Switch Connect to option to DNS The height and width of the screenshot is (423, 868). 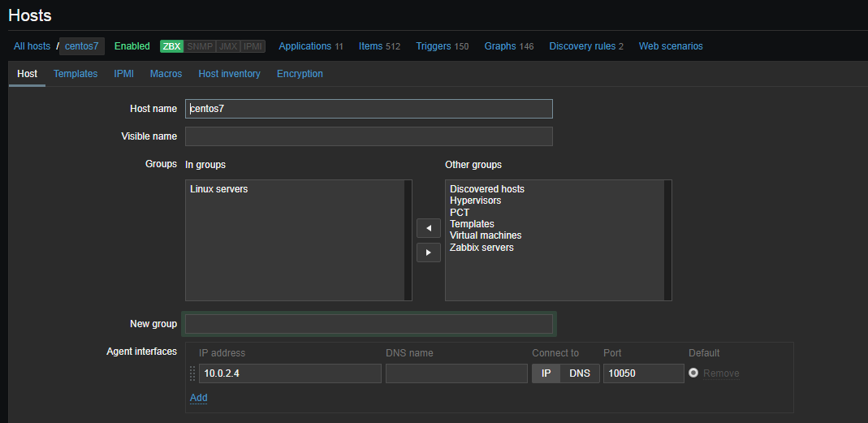coord(580,373)
